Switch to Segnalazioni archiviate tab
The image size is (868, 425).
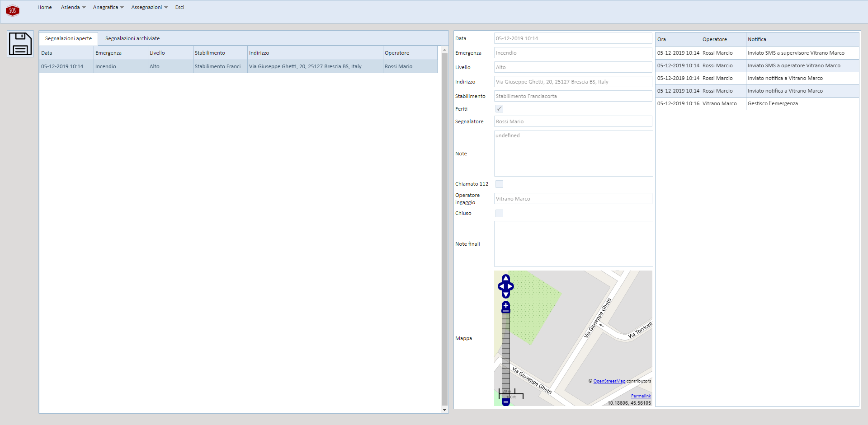coord(132,38)
